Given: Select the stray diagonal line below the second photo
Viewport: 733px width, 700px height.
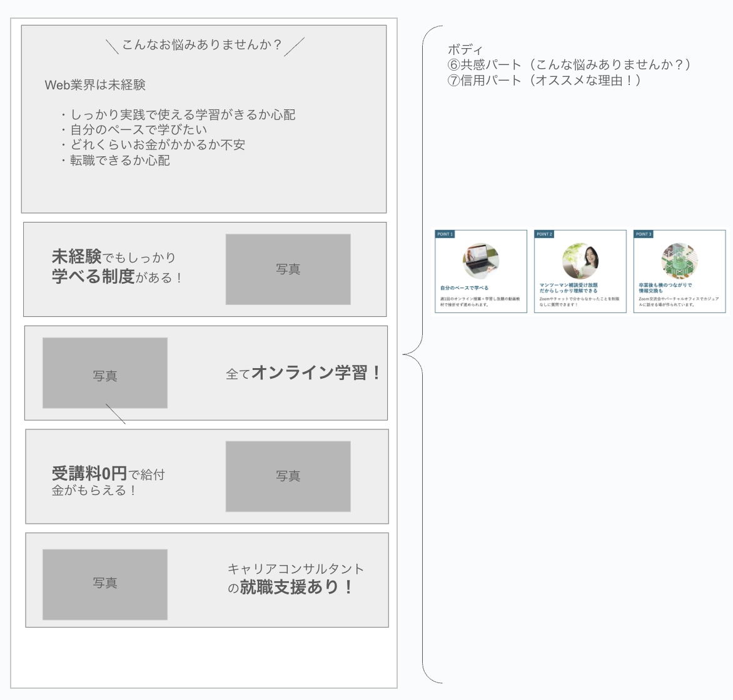Looking at the screenshot, I should pyautogui.click(x=116, y=414).
